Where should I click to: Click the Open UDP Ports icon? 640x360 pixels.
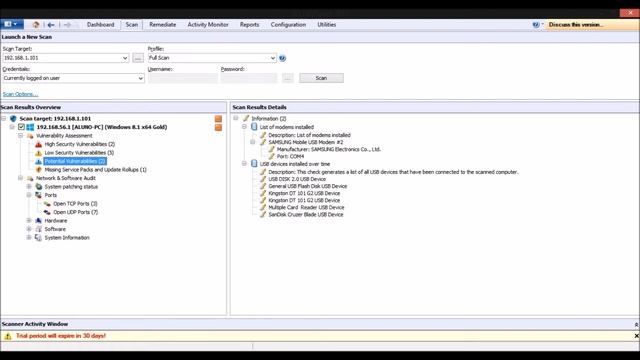[47, 212]
